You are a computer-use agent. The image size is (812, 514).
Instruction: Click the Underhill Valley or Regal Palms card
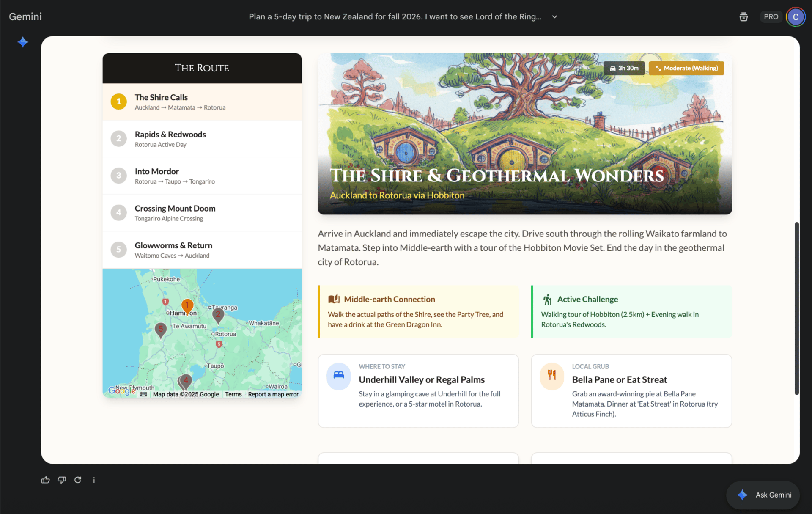(x=418, y=390)
